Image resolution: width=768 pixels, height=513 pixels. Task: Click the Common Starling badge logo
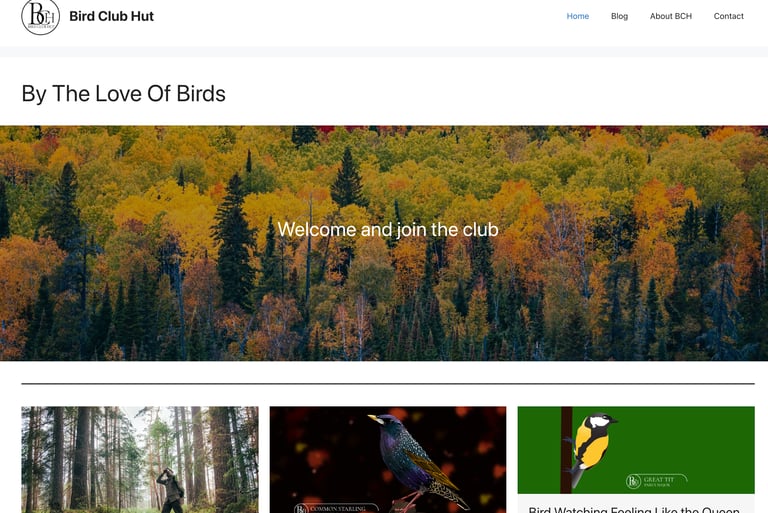336,508
